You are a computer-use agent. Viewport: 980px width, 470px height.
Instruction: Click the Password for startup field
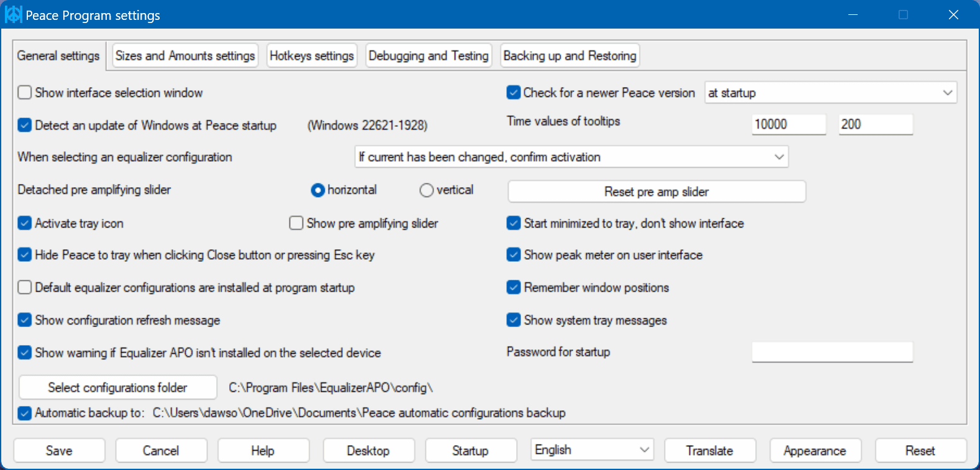pos(832,352)
